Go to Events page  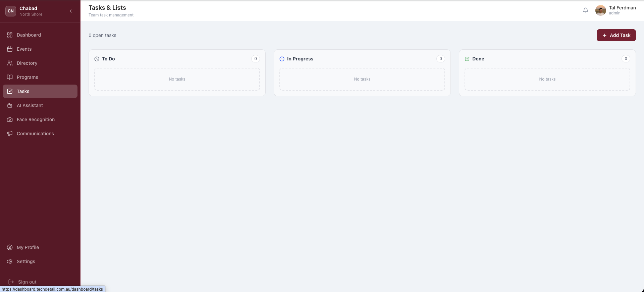coord(40,49)
